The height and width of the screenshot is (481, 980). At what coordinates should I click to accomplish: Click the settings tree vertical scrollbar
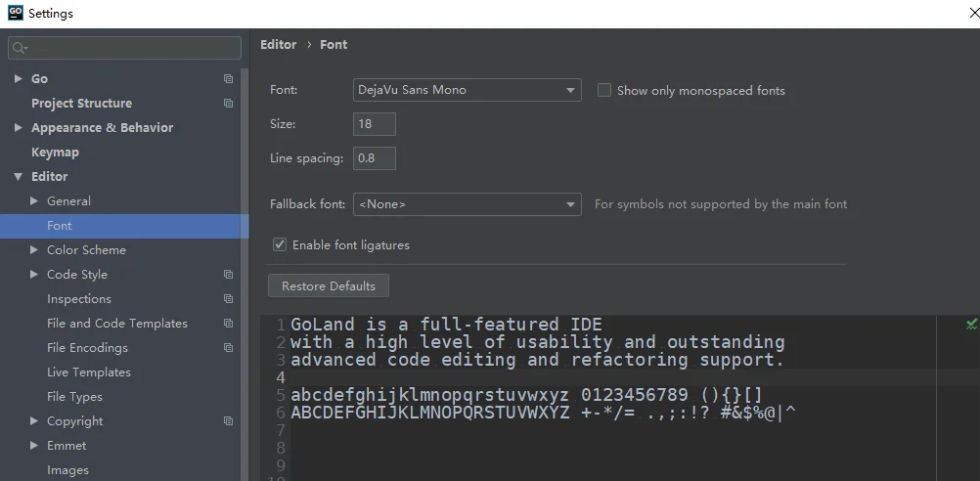click(x=245, y=275)
